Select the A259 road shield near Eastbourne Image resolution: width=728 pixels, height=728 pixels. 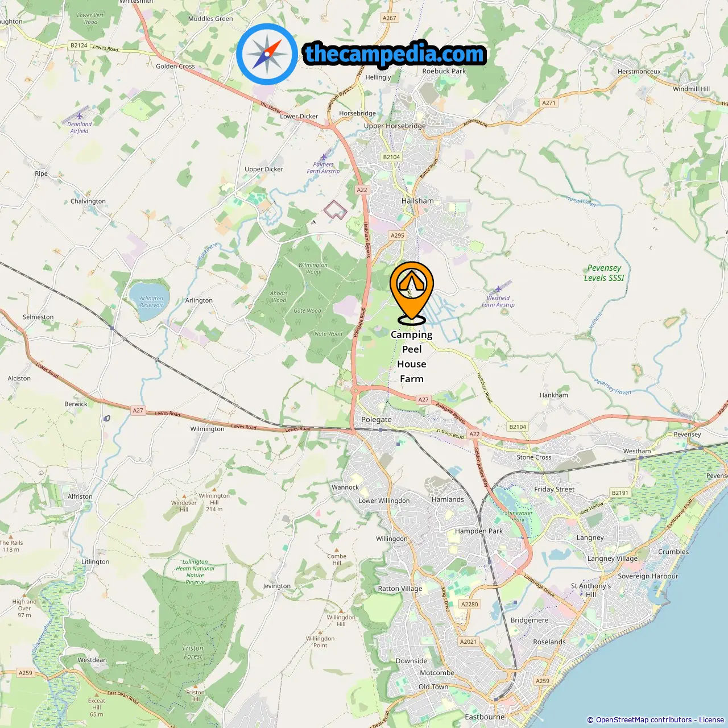[543, 681]
